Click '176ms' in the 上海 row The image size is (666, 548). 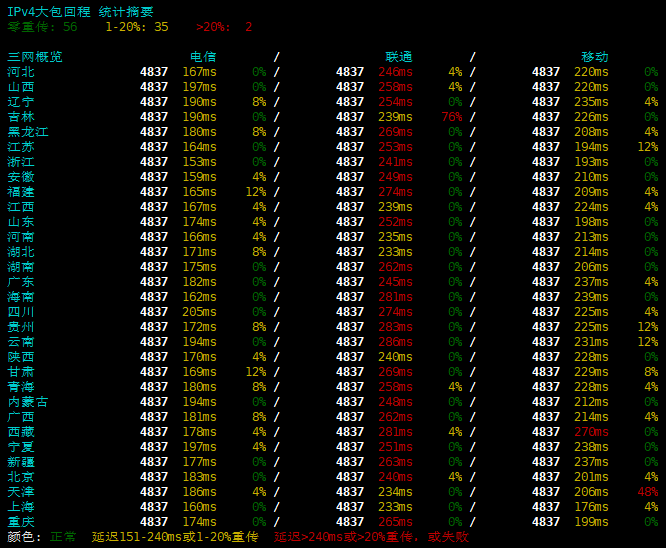click(591, 507)
